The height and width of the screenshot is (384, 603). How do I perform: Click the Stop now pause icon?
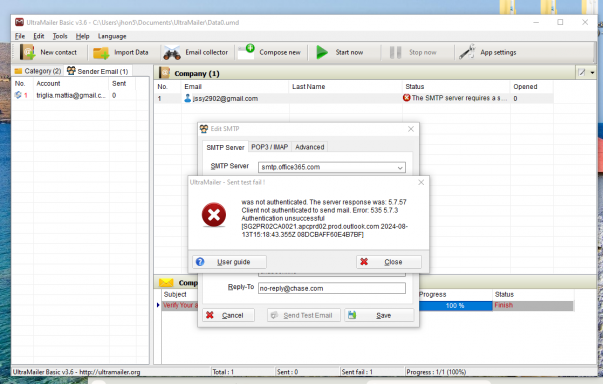(395, 52)
